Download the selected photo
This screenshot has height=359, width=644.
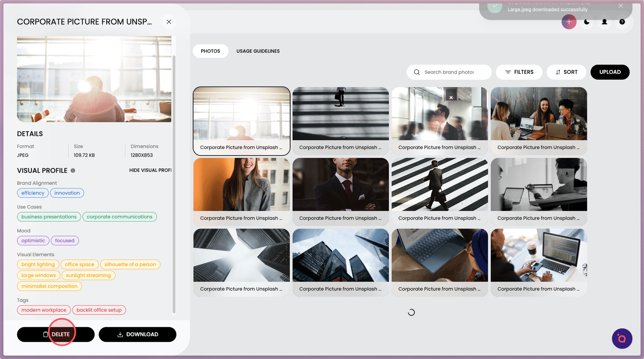tap(137, 334)
